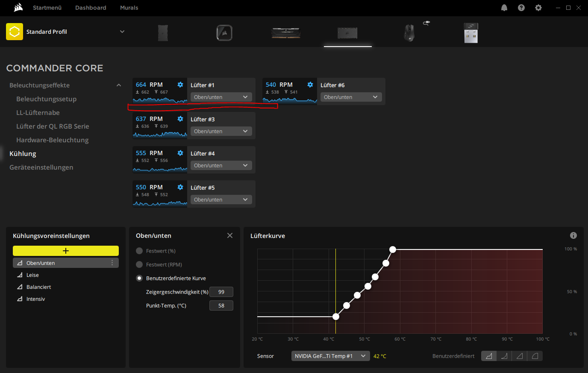
Task: Collapse the Beleuchtungseffekte section arrow
Action: click(x=119, y=85)
